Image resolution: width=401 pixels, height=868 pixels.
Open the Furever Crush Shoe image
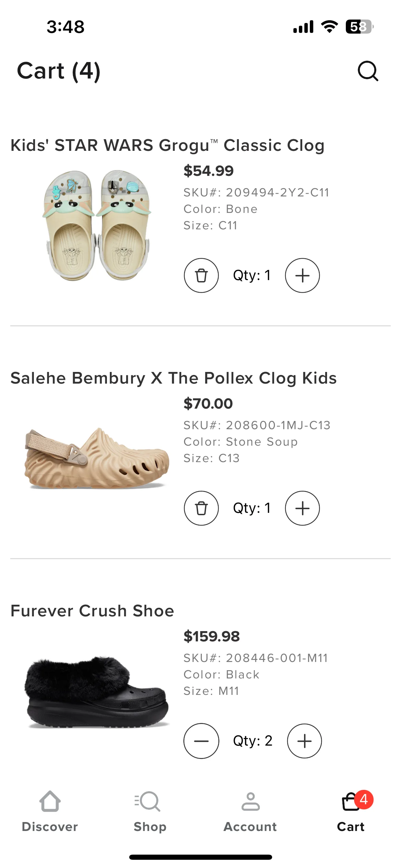point(97,692)
